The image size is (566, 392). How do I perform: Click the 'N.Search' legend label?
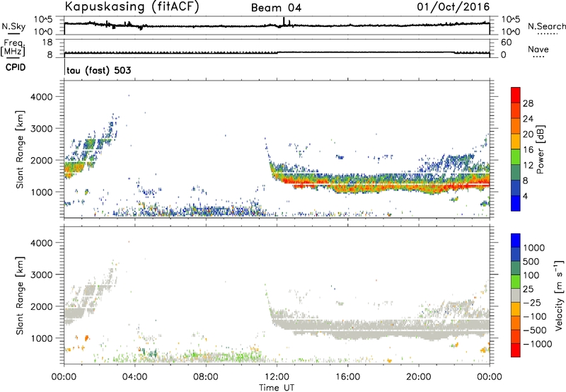(546, 26)
